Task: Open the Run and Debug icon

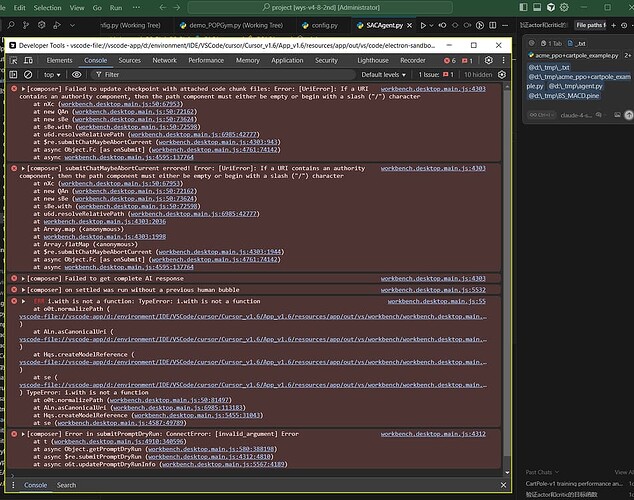Action: coord(57,25)
